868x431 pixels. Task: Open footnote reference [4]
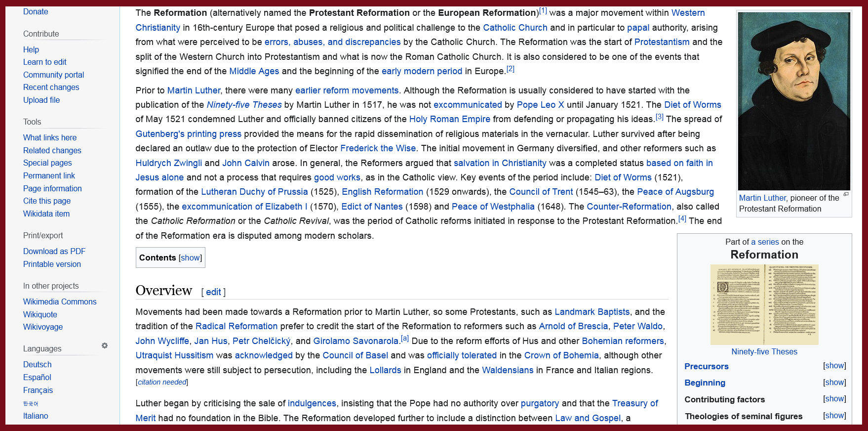click(x=682, y=218)
